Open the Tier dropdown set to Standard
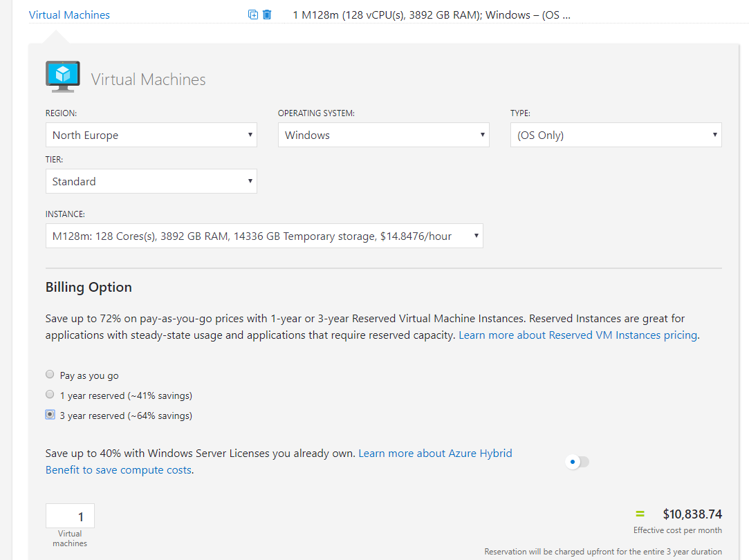 [x=151, y=182]
